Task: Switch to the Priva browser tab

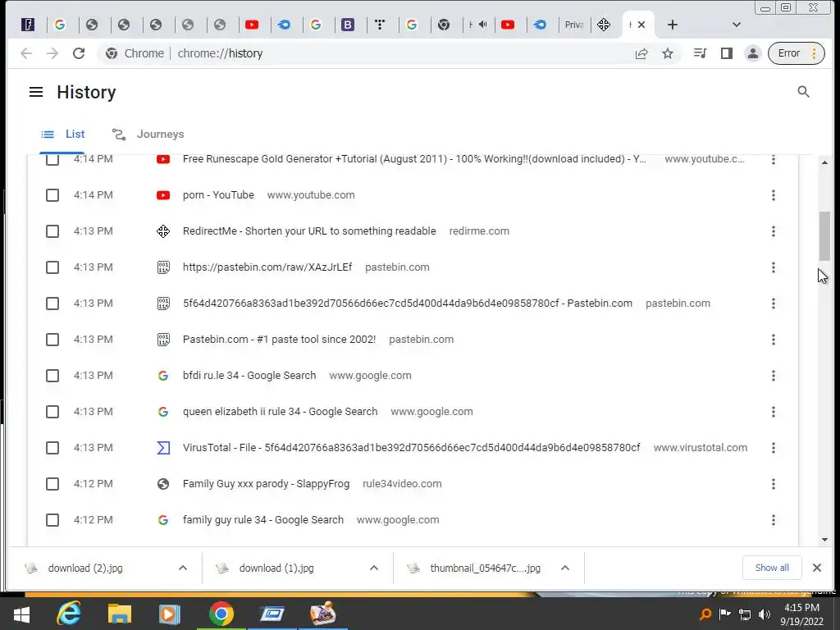Action: tap(573, 25)
